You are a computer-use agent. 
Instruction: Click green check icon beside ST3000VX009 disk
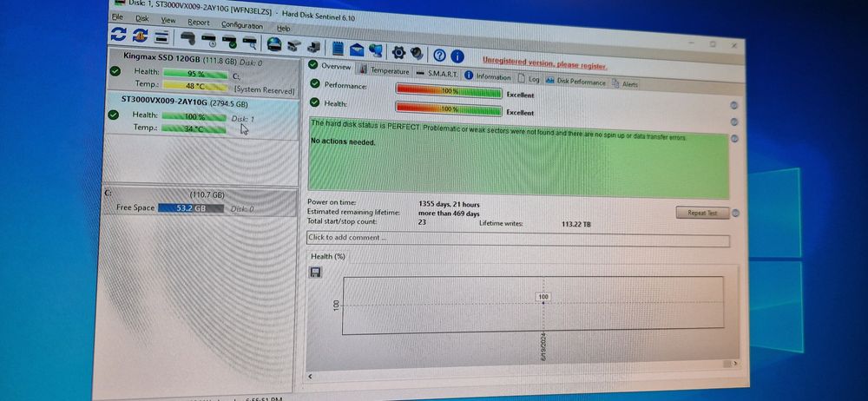coord(114,115)
